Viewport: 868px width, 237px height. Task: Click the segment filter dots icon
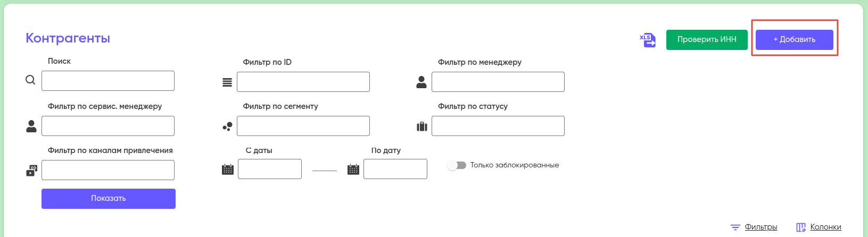click(227, 126)
